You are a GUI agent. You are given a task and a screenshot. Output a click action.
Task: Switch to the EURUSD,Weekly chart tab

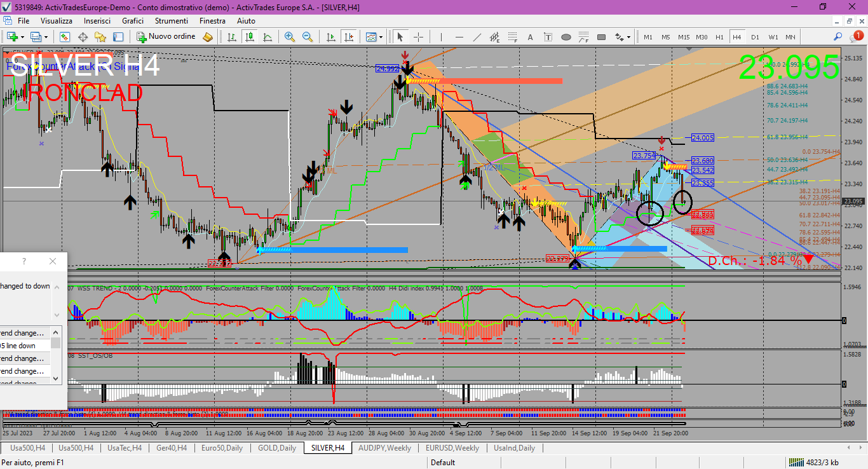(x=452, y=448)
